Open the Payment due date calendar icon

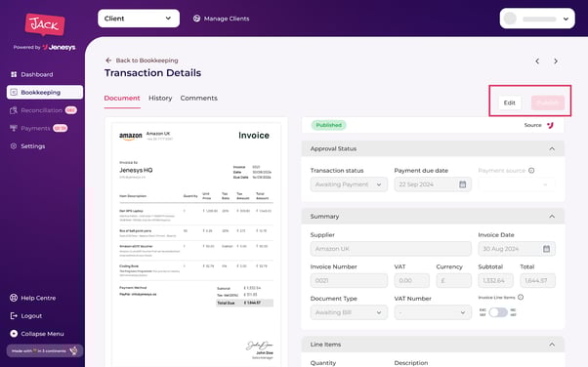[462, 184]
